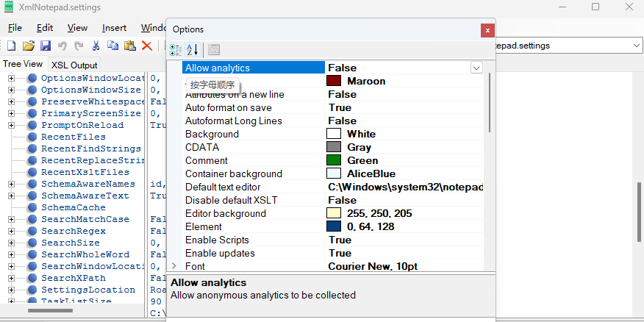The height and width of the screenshot is (322, 644).
Task: Click the New file toolbar icon
Action: click(11, 46)
